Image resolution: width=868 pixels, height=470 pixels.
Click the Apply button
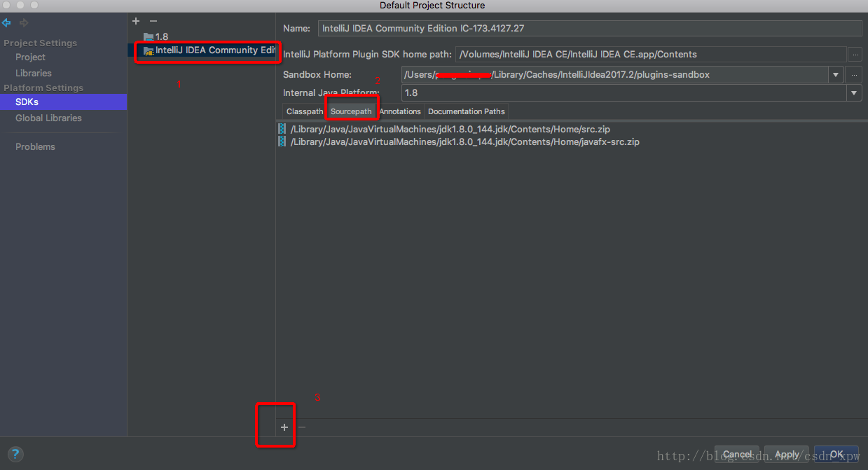click(x=787, y=454)
